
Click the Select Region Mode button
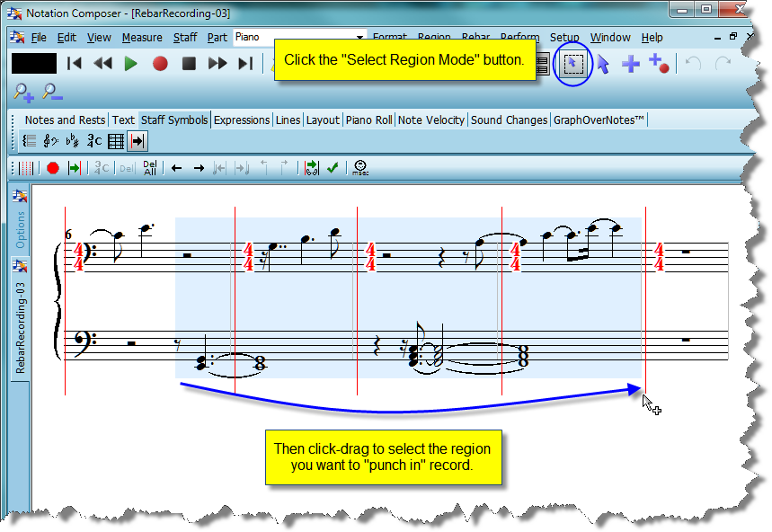pos(572,64)
